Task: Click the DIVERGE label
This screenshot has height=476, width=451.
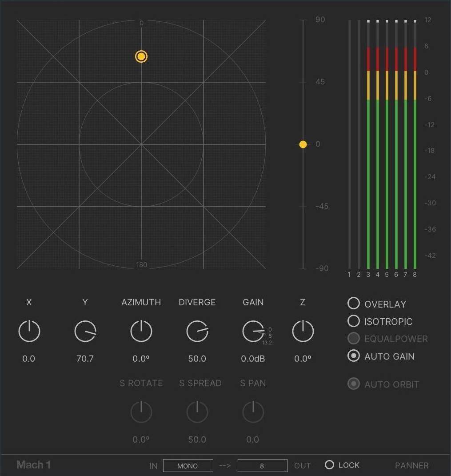Action: pyautogui.click(x=197, y=302)
